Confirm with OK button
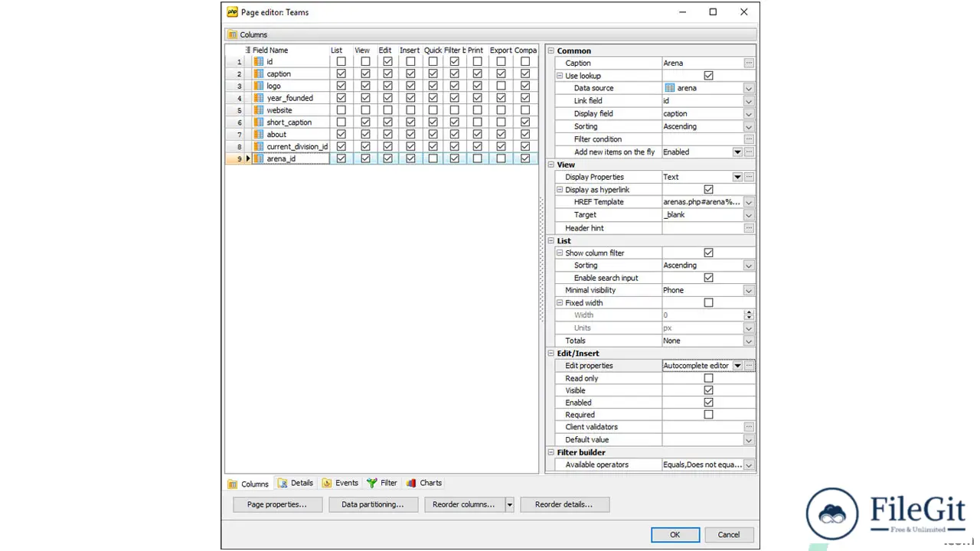This screenshot has width=980, height=551. tap(675, 535)
